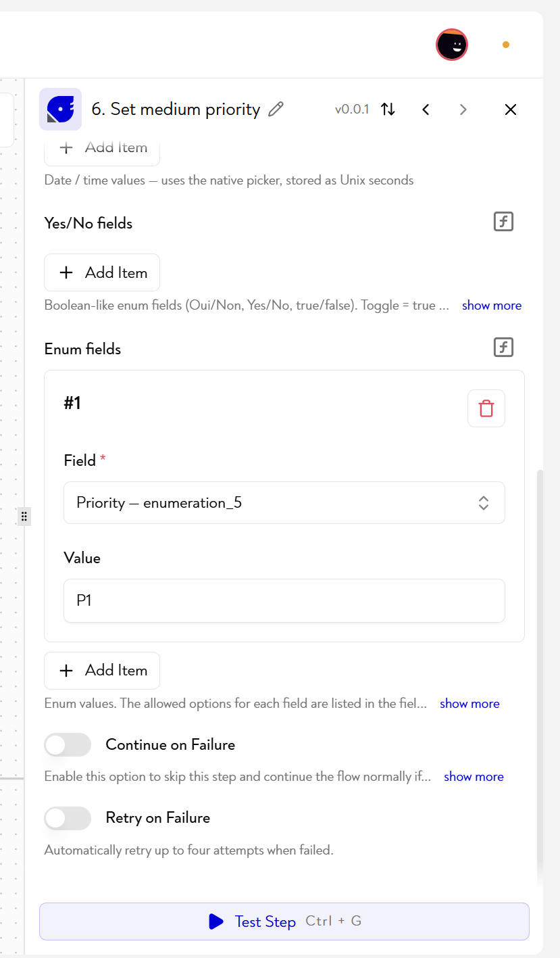Click the Value input containing P1

click(284, 600)
